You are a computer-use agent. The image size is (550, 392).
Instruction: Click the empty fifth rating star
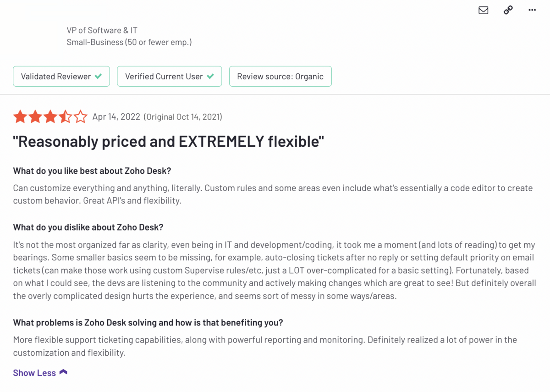(81, 117)
